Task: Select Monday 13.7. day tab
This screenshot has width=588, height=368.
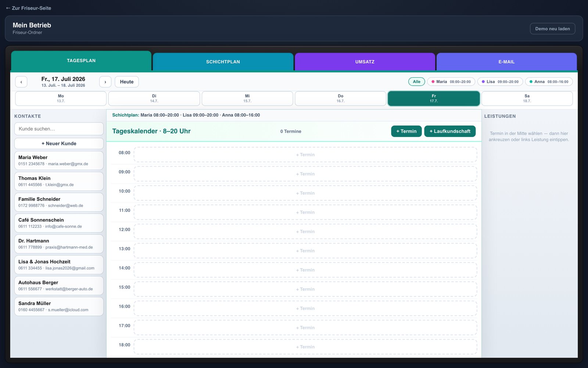Action: (x=61, y=99)
